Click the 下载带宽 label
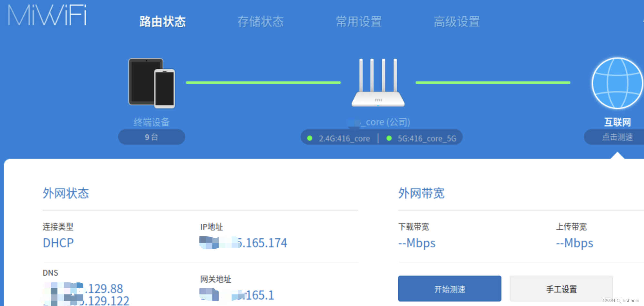644x306 pixels. [x=414, y=227]
